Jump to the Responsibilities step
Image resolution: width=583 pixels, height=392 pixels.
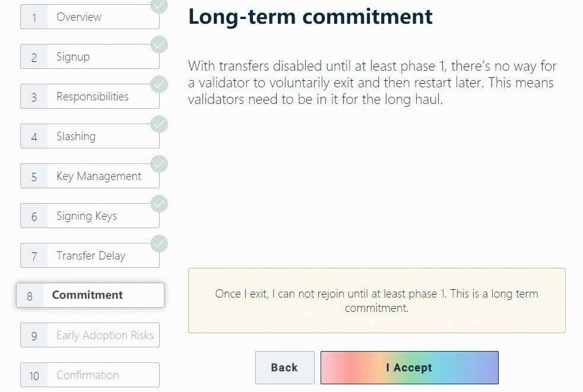click(90, 97)
